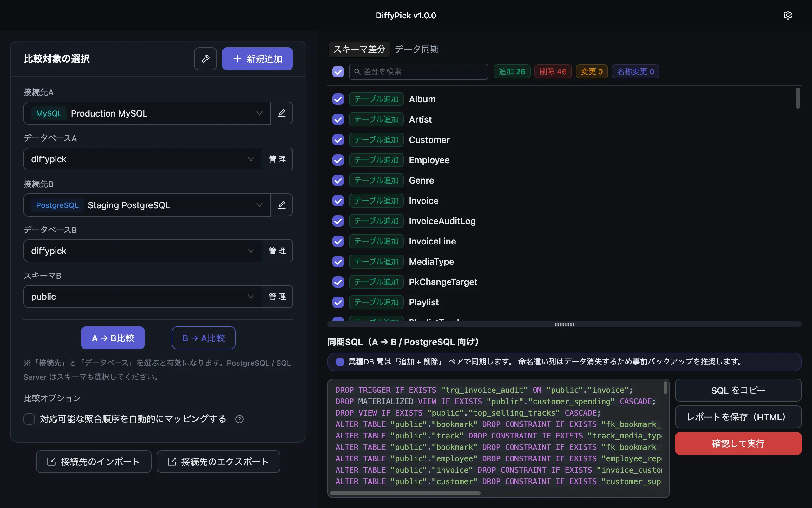Image resolution: width=812 pixels, height=508 pixels.
Task: Uncheck the Playlist table checkbox
Action: [338, 302]
